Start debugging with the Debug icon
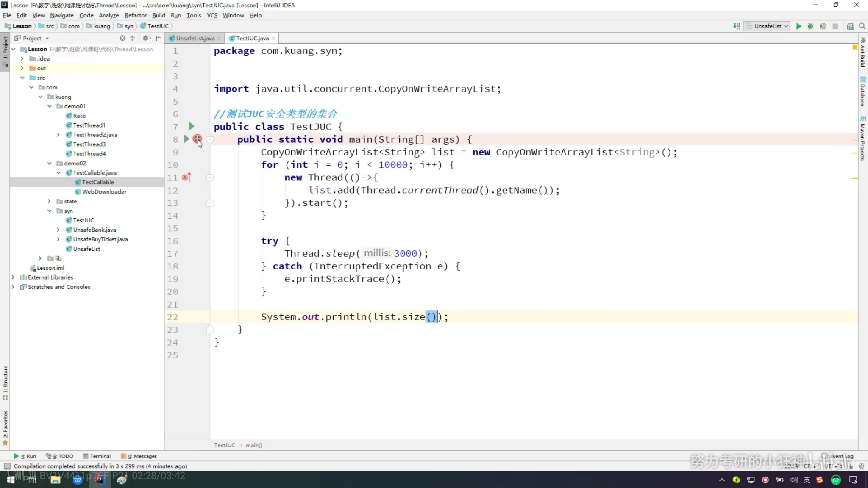 811,26
